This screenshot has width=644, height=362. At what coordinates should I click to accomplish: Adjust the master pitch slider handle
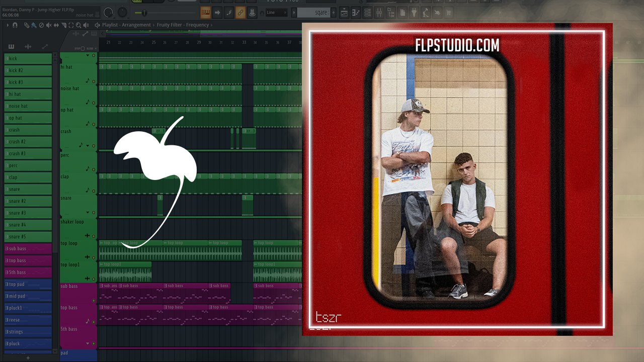[144, 13]
